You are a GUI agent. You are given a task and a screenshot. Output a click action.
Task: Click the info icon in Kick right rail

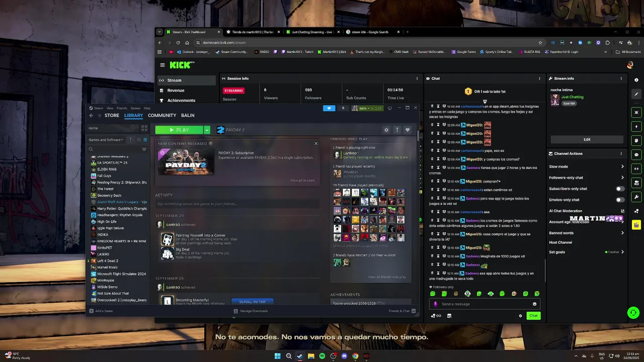click(636, 80)
